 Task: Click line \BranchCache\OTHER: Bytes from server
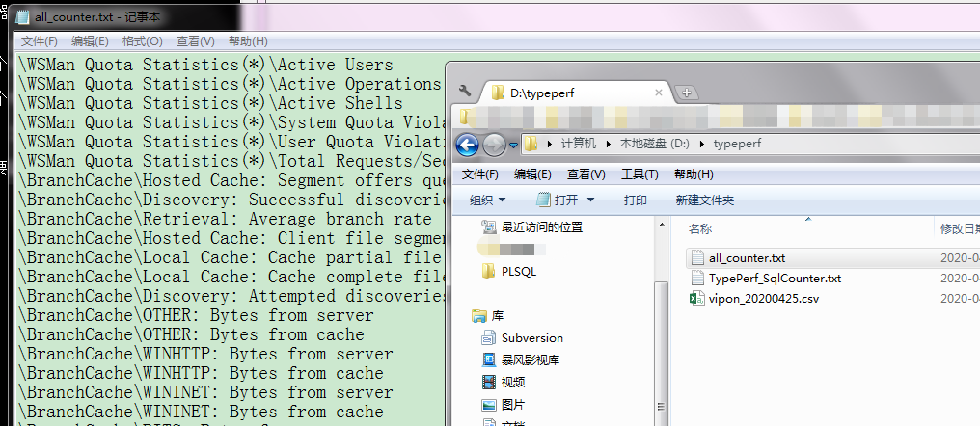196,315
